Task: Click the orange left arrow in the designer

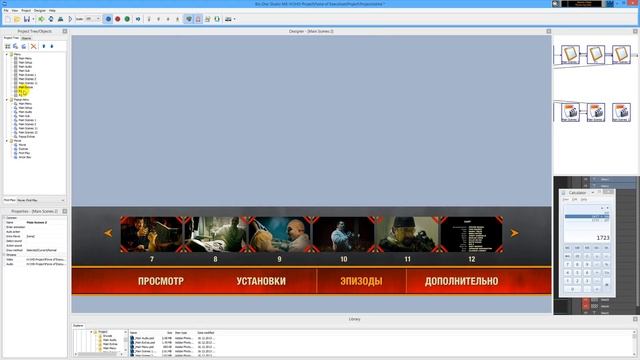Action: tap(108, 233)
